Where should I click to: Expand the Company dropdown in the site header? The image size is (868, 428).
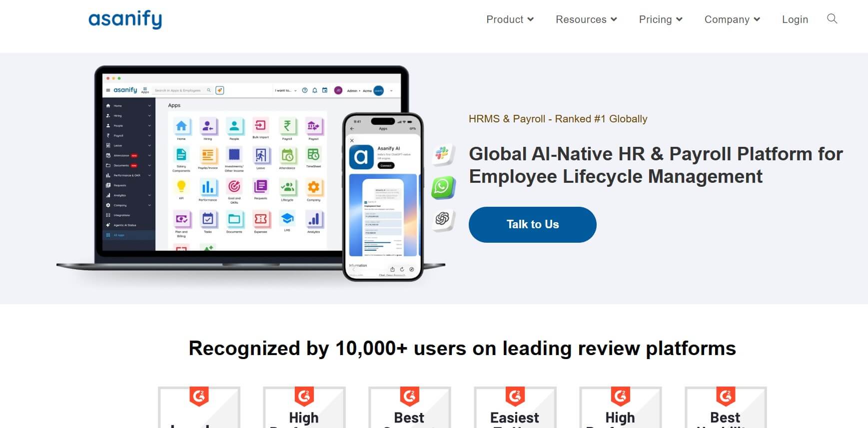tap(732, 19)
